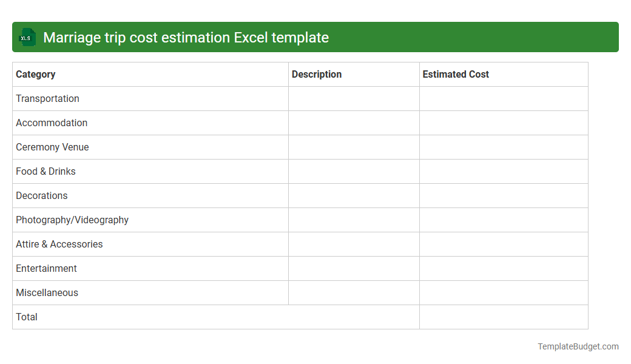Click the Description column header
Viewport: 631px width, 364px height.
pos(317,74)
